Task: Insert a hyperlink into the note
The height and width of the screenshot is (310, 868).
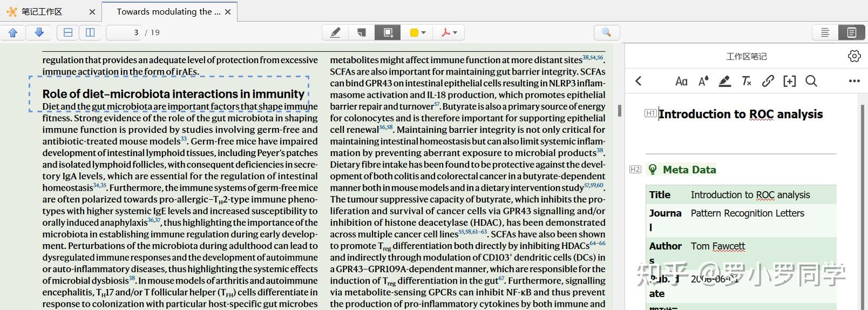Action: (768, 81)
